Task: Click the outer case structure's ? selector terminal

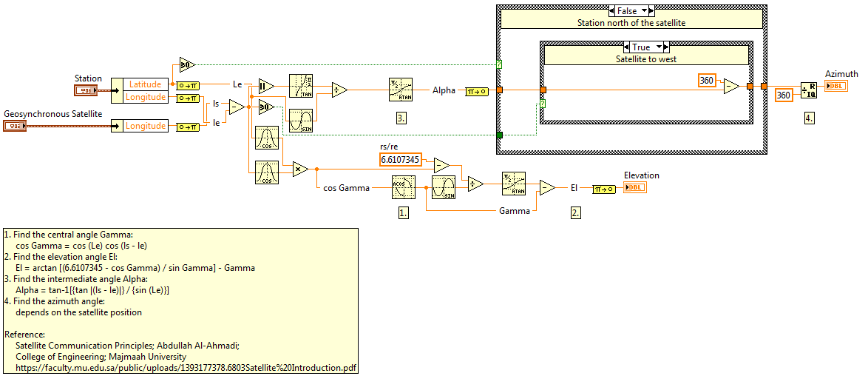Action: (499, 64)
